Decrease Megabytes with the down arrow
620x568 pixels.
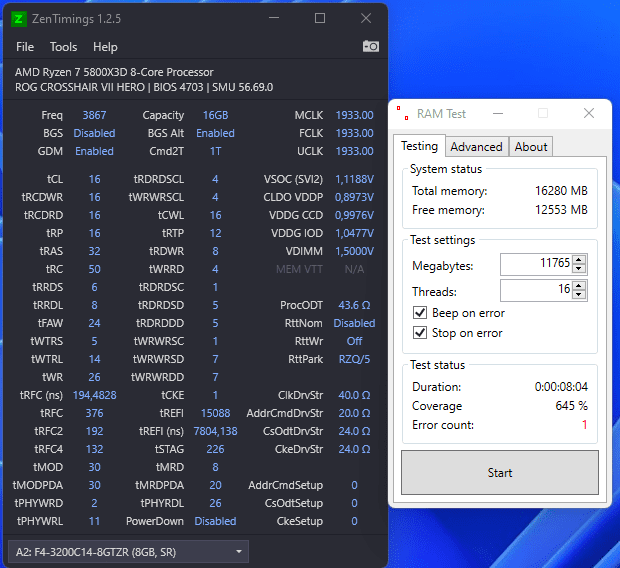pos(579,269)
